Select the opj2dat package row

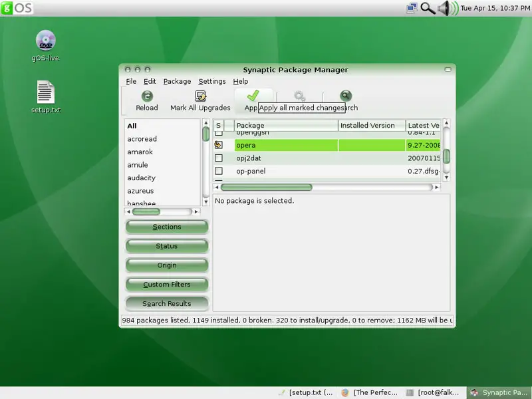point(327,158)
